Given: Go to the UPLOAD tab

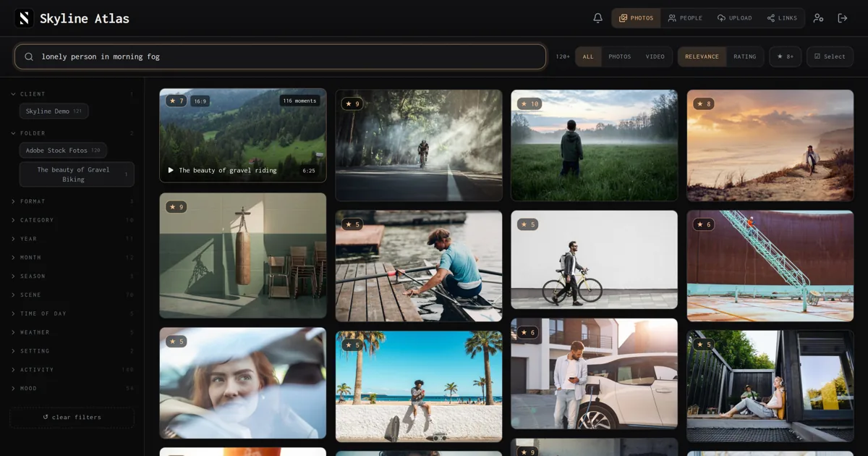Looking at the screenshot, I should pyautogui.click(x=734, y=18).
